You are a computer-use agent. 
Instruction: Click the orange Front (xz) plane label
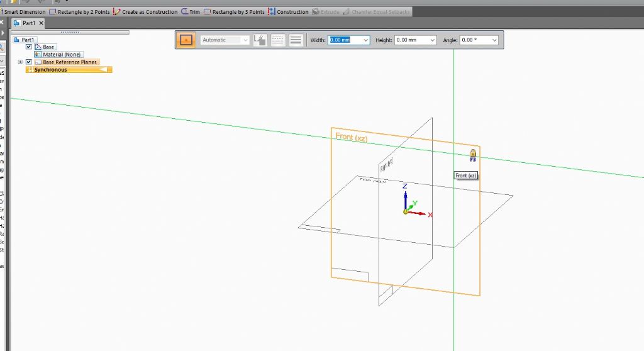[x=352, y=137]
